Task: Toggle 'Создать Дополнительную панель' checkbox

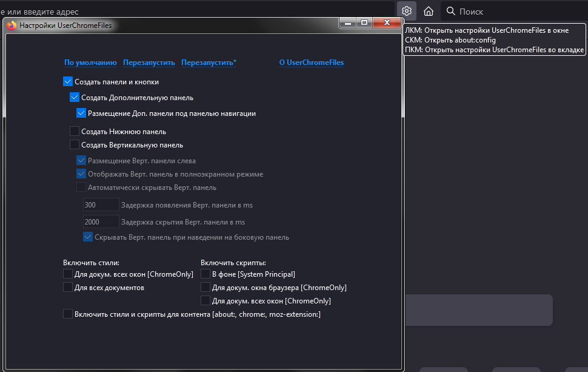Action: tap(75, 97)
